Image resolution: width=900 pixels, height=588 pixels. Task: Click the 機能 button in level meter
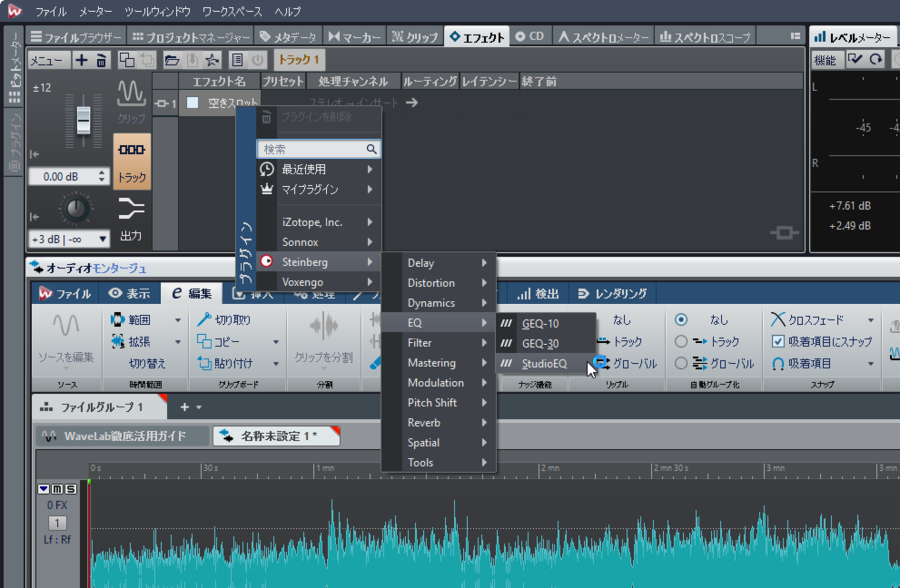825,60
